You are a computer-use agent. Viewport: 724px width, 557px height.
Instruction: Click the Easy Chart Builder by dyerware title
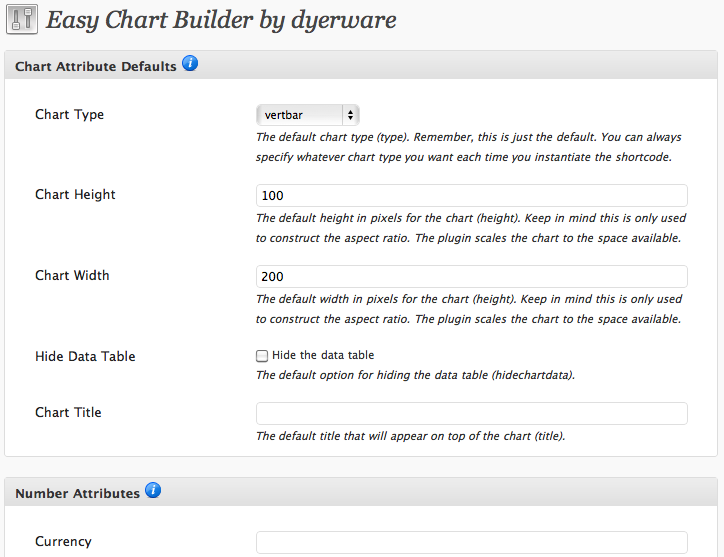(x=221, y=20)
